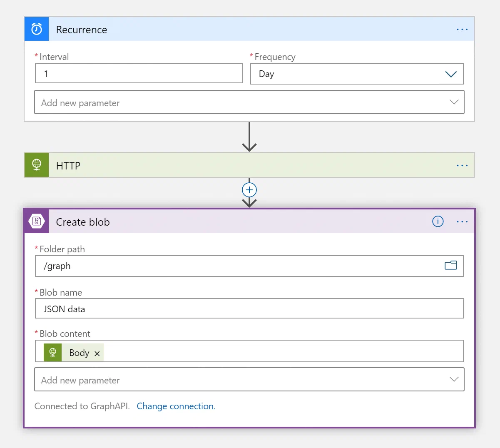Open the Recurrence step ellipsis menu

462,30
